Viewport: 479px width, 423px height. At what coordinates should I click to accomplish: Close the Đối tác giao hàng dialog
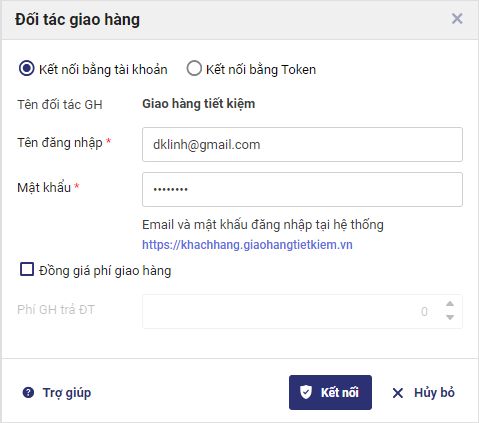457,19
